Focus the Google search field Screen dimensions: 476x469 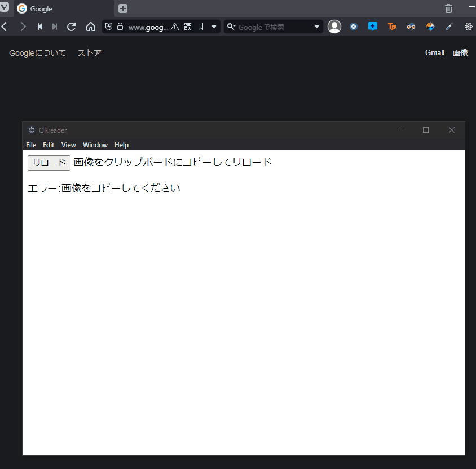click(x=275, y=27)
